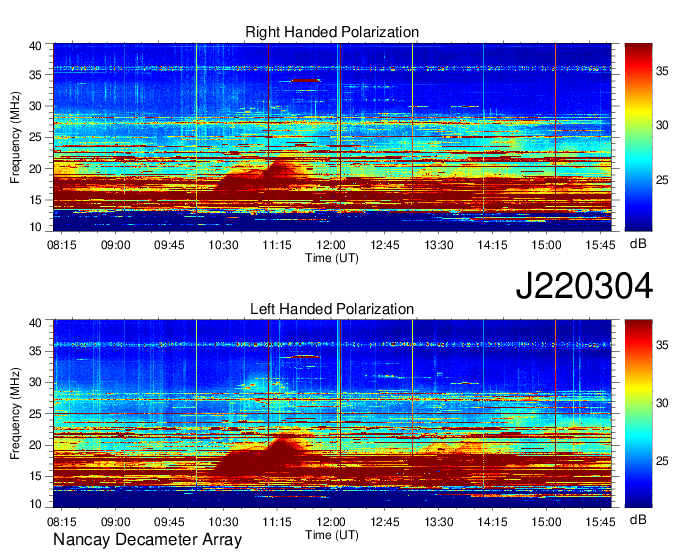This screenshot has width=680, height=552.
Task: Click the 15:00 tick on the Right Handed plot
Action: (x=546, y=245)
